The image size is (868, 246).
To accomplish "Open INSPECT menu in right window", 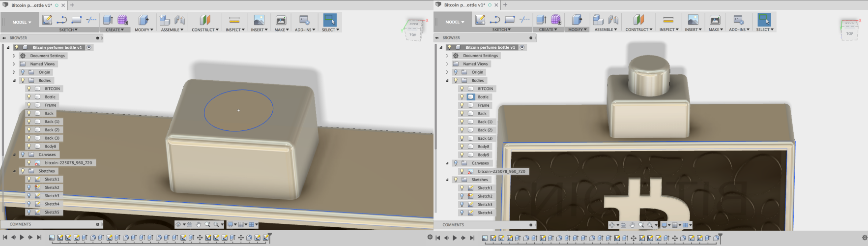I will tap(669, 30).
